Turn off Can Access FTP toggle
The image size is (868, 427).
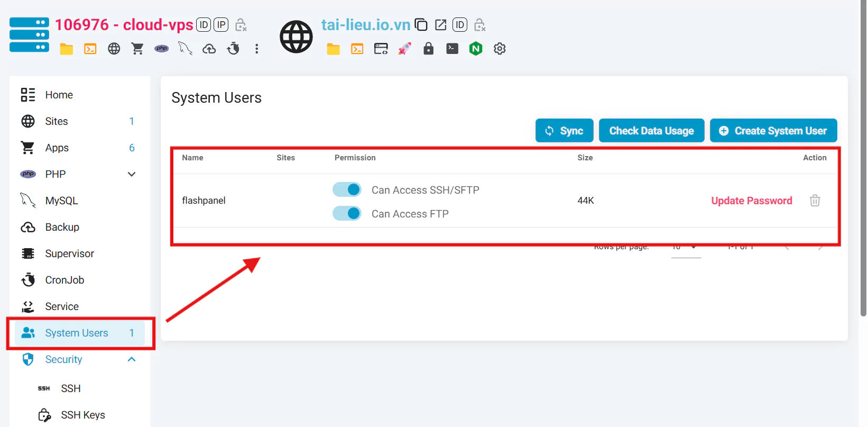coord(347,213)
